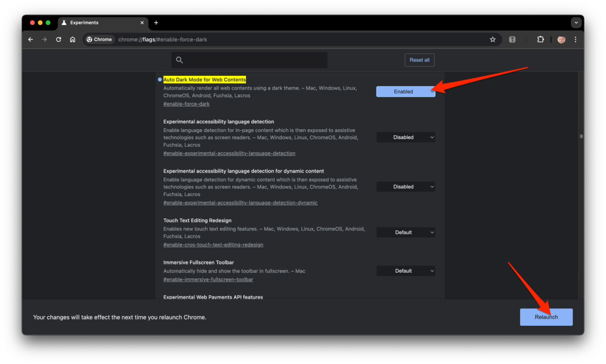This screenshot has width=606, height=364.
Task: Click the forward navigation arrow
Action: 44,40
